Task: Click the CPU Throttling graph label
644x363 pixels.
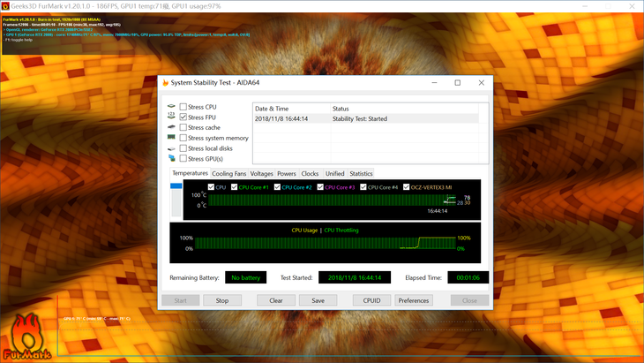Action: click(x=341, y=231)
